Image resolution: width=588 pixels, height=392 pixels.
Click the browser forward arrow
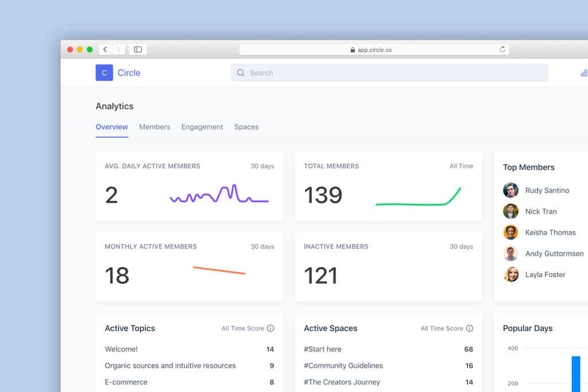click(119, 49)
